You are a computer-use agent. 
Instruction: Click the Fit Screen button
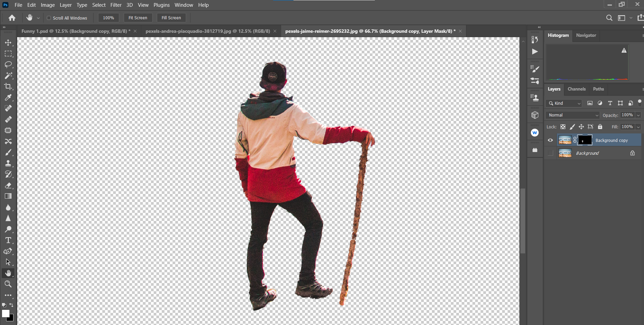pos(138,18)
